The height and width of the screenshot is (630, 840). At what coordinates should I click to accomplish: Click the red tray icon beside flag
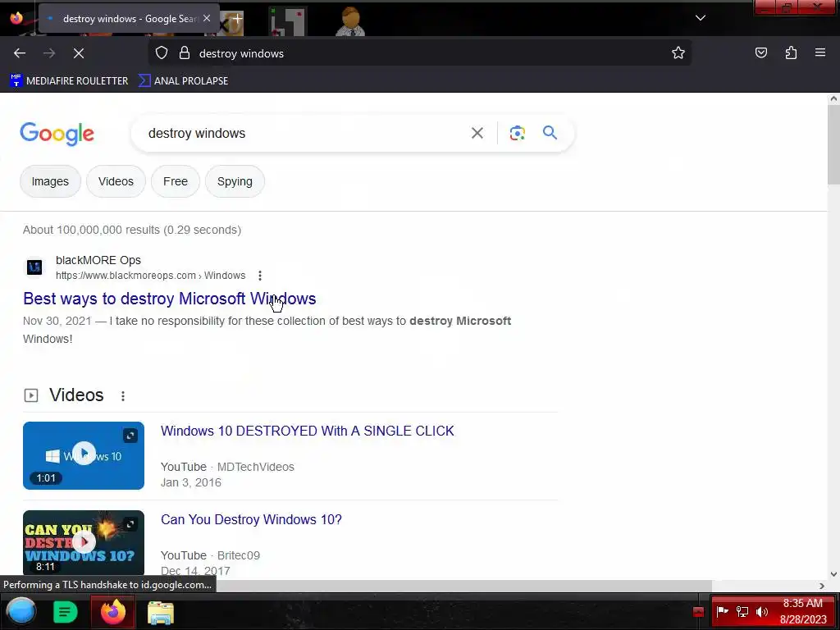click(x=698, y=612)
